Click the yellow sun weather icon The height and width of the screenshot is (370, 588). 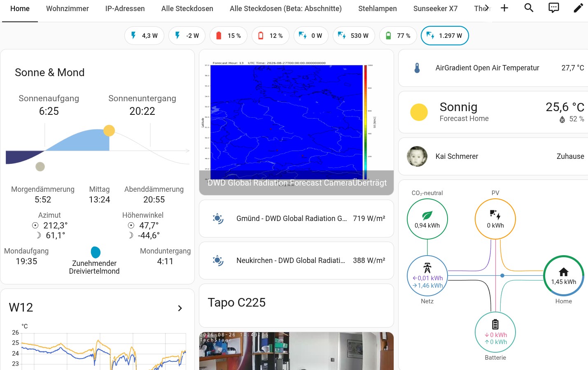pyautogui.click(x=419, y=112)
